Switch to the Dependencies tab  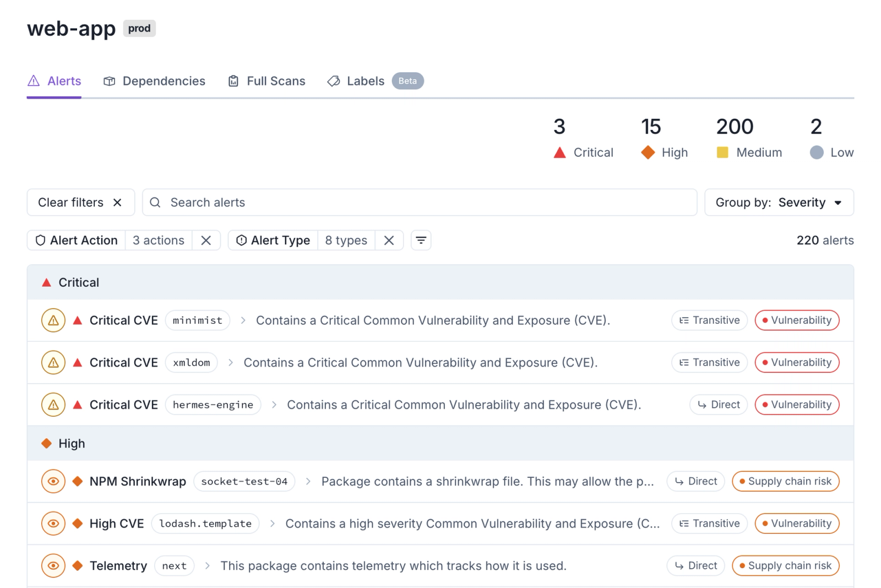click(155, 81)
